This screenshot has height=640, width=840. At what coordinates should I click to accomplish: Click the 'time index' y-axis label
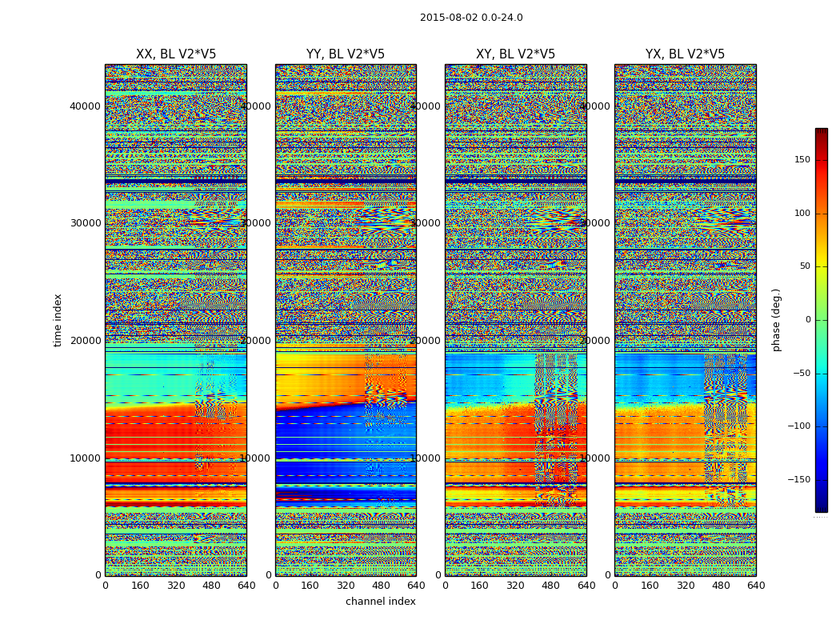coord(58,320)
